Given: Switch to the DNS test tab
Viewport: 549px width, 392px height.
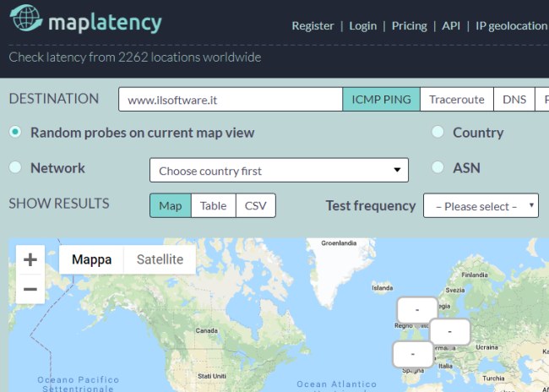Looking at the screenshot, I should 514,100.
